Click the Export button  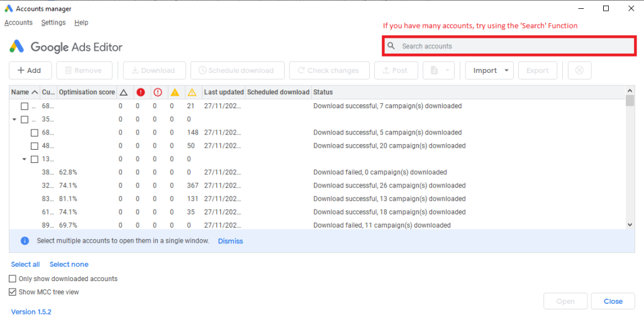point(538,70)
